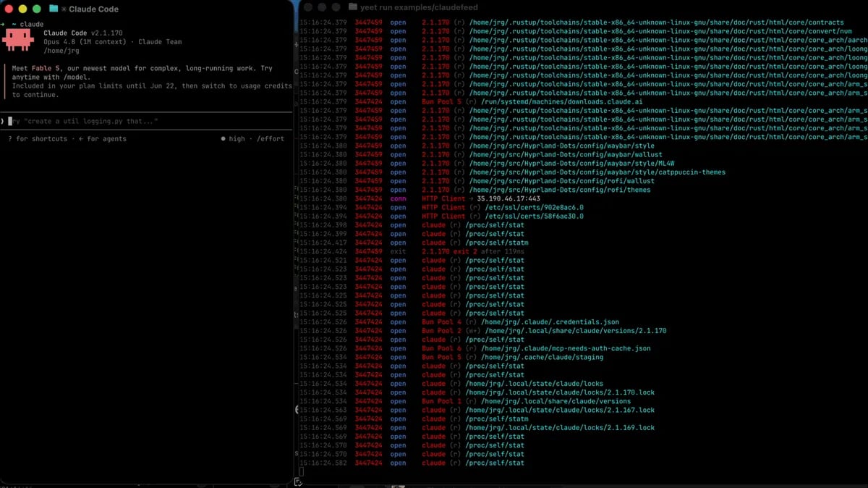
Task: Click the '~ claude' command line at top
Action: click(27, 24)
